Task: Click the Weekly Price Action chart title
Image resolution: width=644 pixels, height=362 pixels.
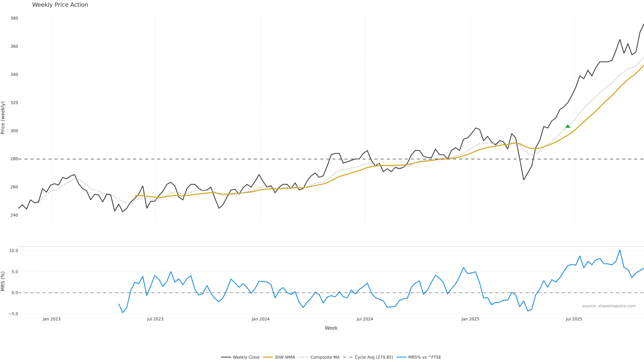Action: pyautogui.click(x=60, y=5)
